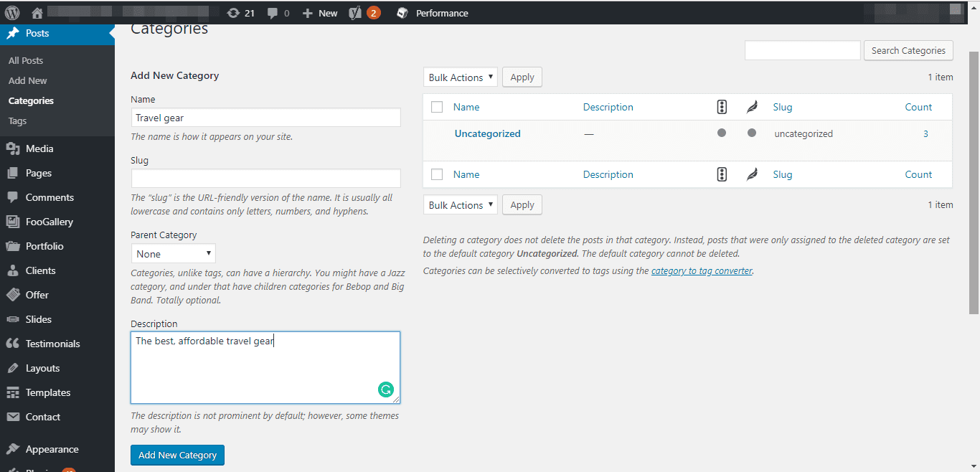The width and height of the screenshot is (980, 472).
Task: Open the 21 pending updates icon
Action: click(x=233, y=13)
